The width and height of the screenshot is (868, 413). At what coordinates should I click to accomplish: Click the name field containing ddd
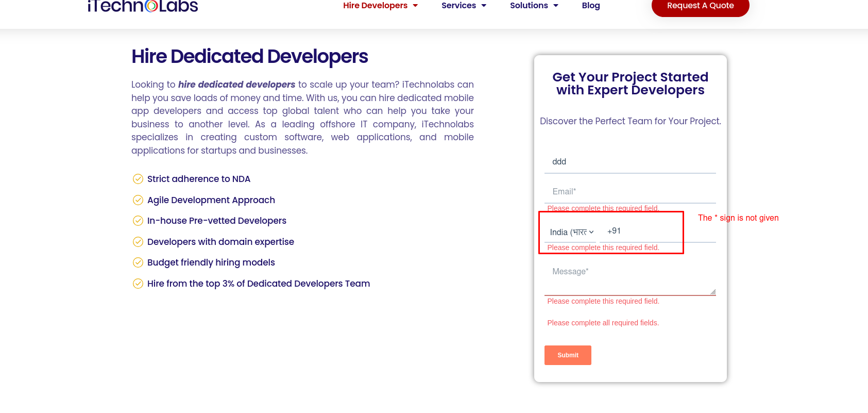(630, 162)
